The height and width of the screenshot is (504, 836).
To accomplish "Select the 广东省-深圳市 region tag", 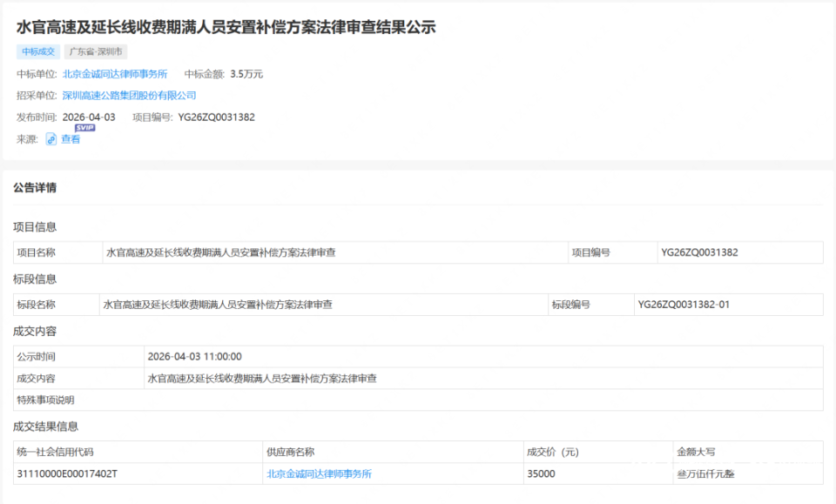I will [x=96, y=51].
